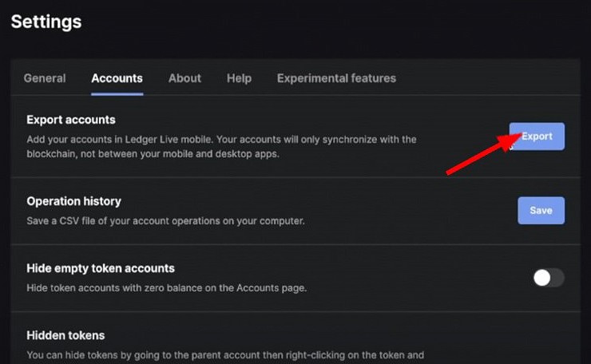This screenshot has width=591, height=364.
Task: Click the Hide empty token accounts label
Action: coord(101,268)
